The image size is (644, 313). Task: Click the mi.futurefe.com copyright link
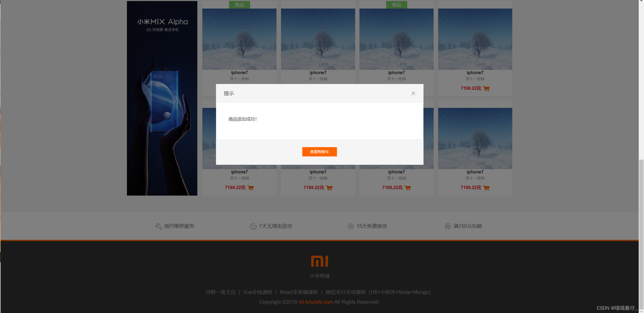click(x=315, y=302)
